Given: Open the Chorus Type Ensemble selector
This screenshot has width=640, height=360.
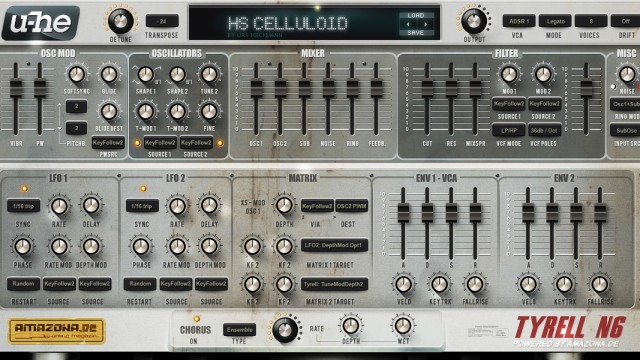Looking at the screenshot, I should point(239,330).
